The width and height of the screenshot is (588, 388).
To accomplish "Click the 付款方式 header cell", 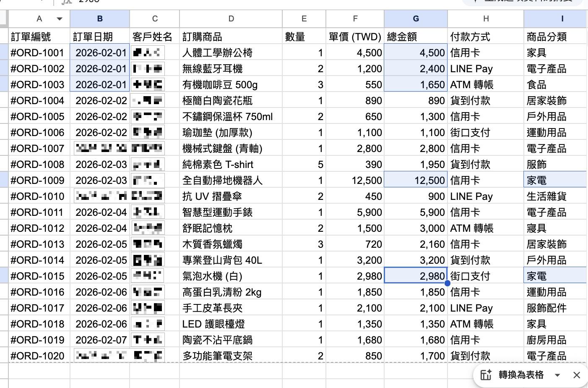I will click(486, 37).
